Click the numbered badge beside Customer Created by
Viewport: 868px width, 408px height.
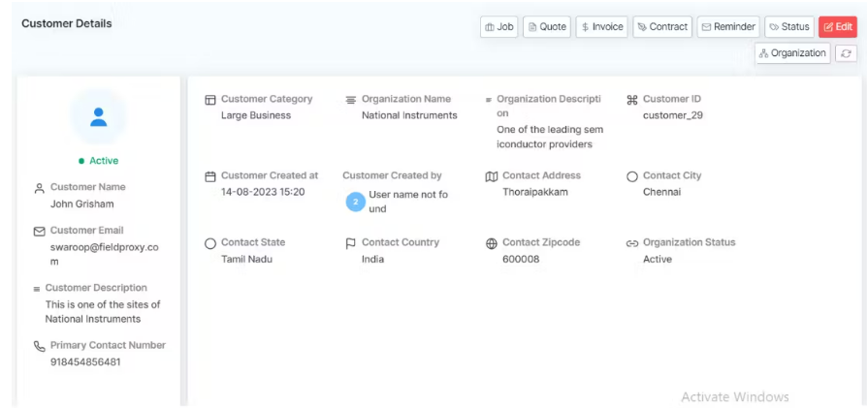pos(356,202)
